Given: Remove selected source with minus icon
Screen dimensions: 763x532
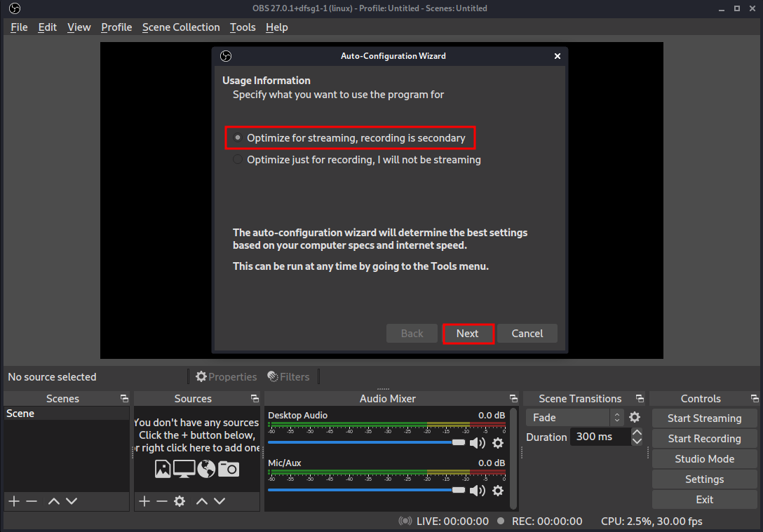Looking at the screenshot, I should click(162, 501).
